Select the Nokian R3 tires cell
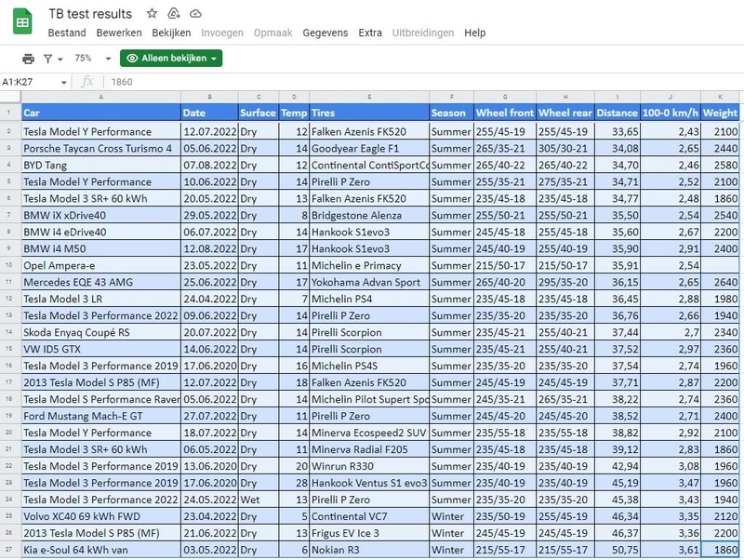 coord(369,550)
